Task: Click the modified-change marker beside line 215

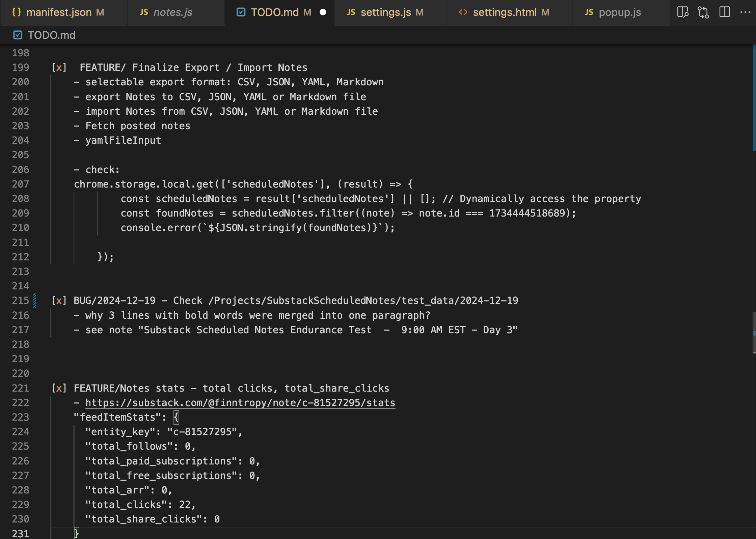Action: pos(34,301)
